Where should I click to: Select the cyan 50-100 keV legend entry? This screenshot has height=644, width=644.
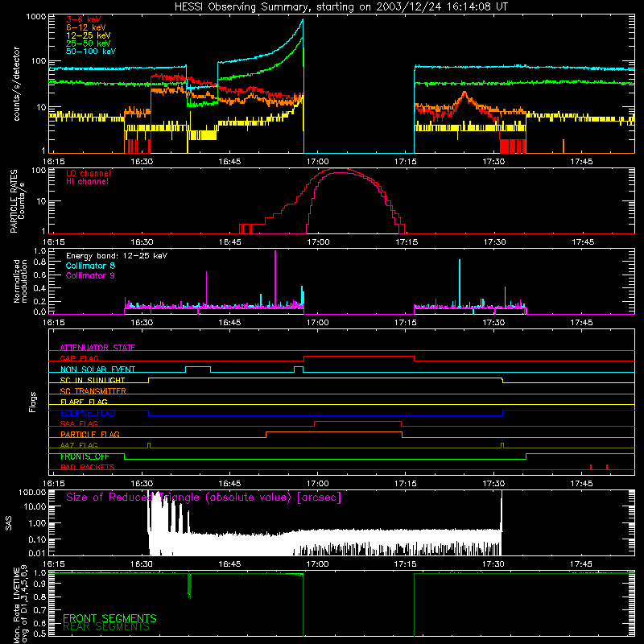(x=91, y=52)
